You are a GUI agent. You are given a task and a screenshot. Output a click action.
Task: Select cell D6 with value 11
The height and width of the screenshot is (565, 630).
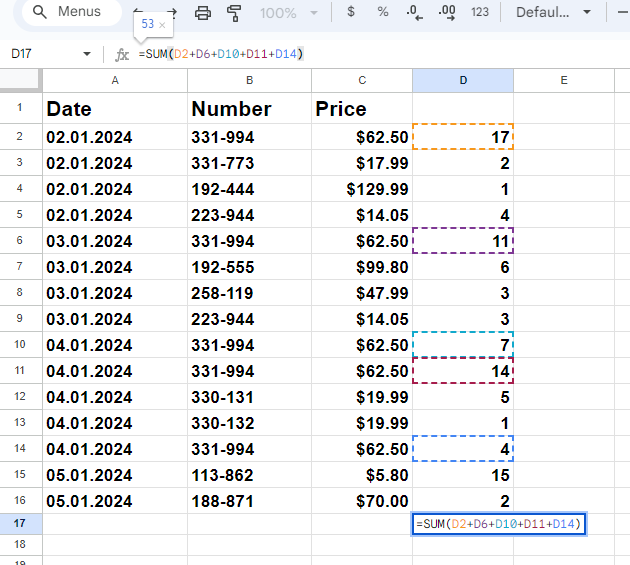463,241
